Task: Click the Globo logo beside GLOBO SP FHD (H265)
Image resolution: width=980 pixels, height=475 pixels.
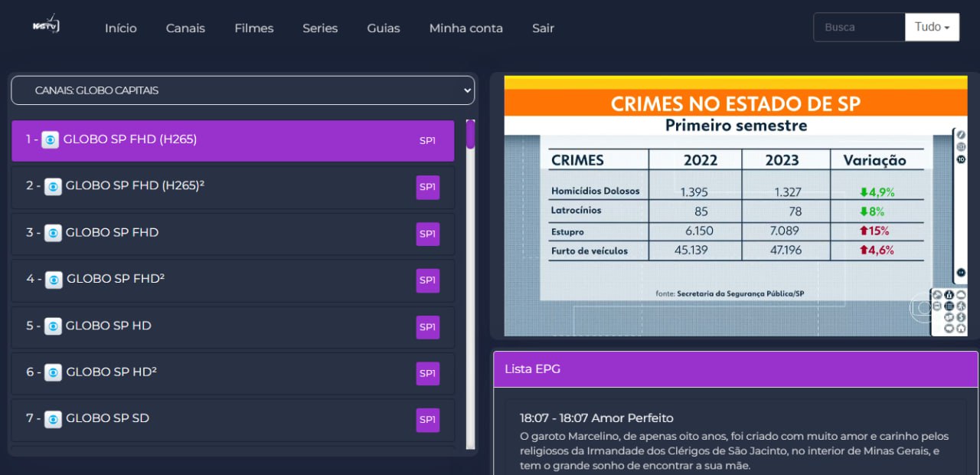Action: [x=52, y=139]
